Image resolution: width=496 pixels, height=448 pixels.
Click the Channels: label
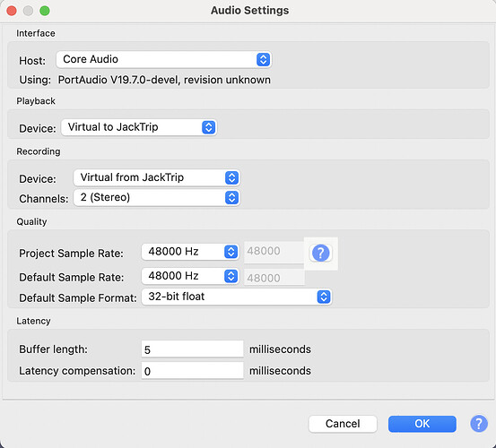click(x=44, y=199)
